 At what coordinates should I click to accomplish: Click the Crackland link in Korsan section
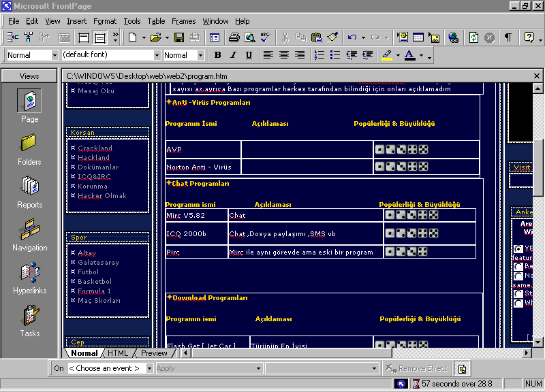pos(95,148)
